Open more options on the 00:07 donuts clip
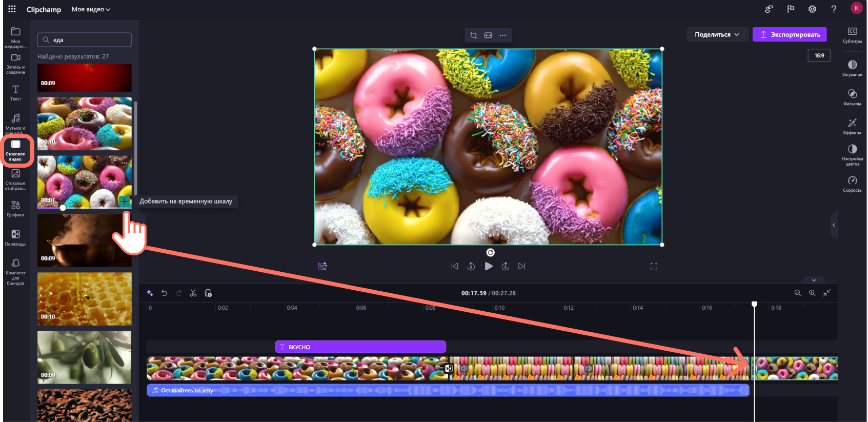Image resolution: width=868 pixels, height=422 pixels. click(125, 163)
